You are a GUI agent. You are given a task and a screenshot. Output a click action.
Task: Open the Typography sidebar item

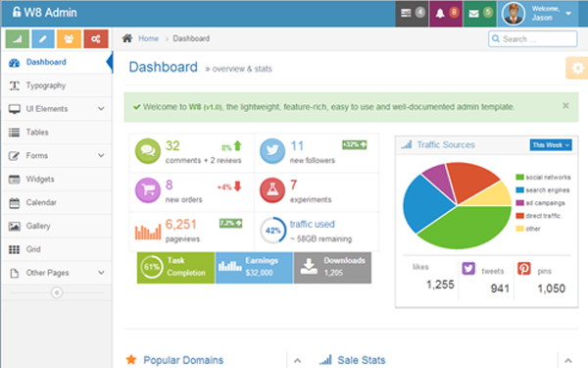click(57, 85)
